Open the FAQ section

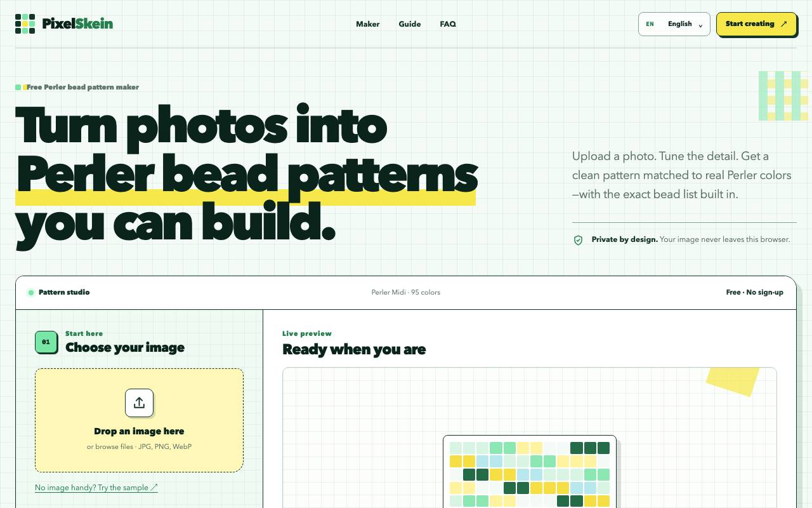click(448, 24)
